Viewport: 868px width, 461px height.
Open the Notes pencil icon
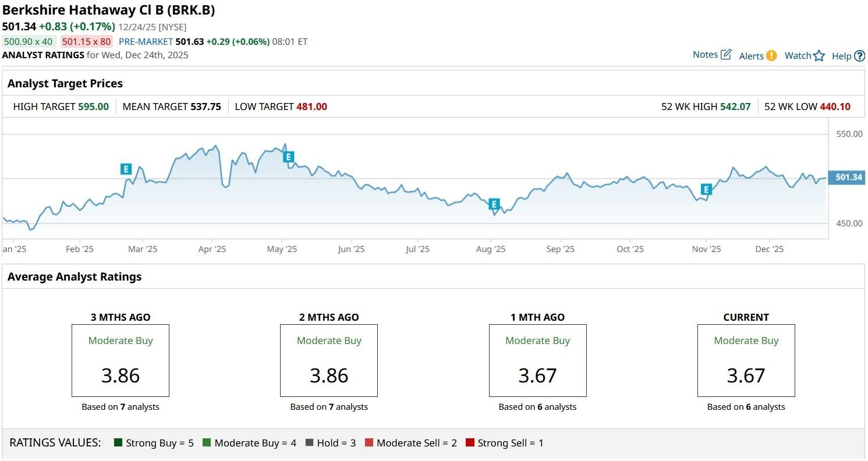(726, 55)
